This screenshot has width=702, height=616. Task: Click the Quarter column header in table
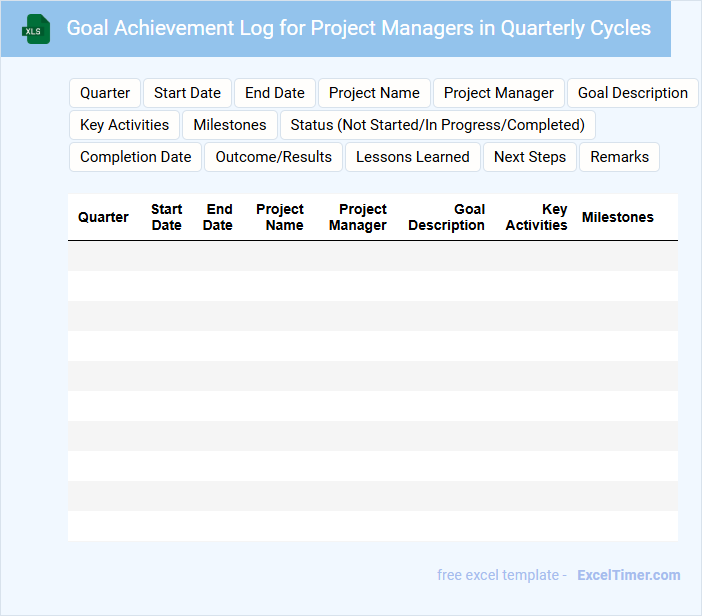(x=103, y=217)
